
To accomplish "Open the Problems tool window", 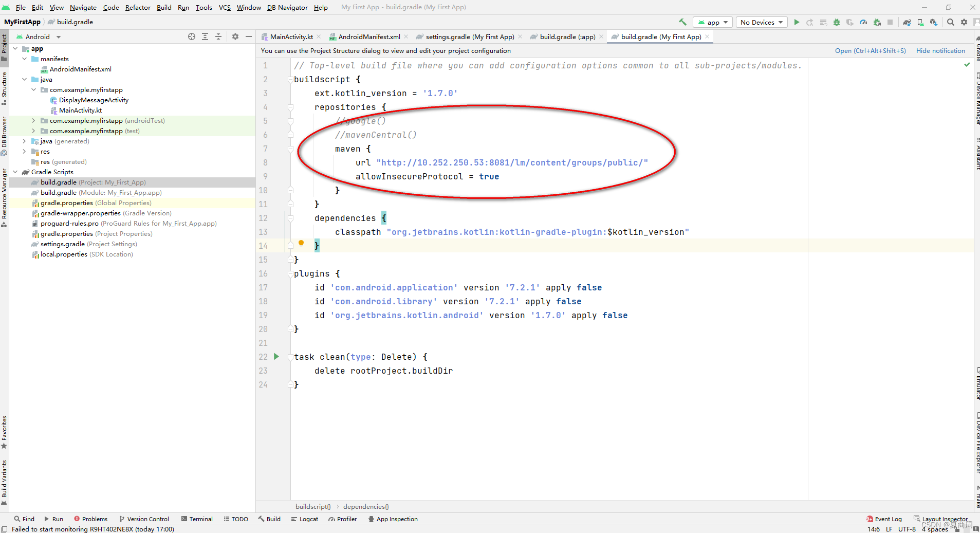I will coord(91,519).
